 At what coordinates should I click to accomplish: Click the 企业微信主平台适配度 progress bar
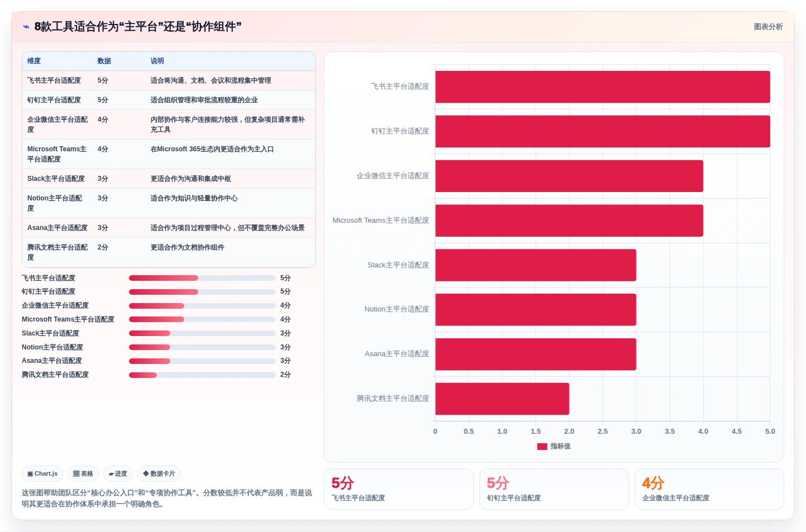coord(202,305)
